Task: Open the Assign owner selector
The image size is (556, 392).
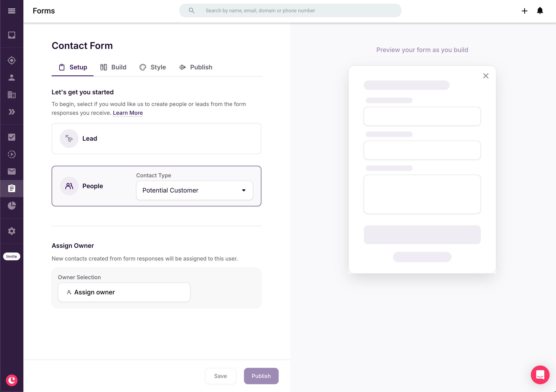Action: pos(124,292)
